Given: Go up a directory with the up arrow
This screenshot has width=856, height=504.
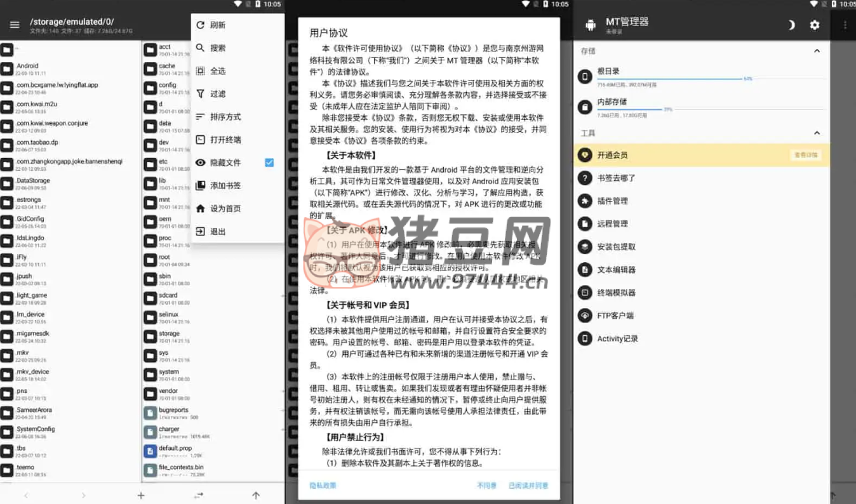Looking at the screenshot, I should [256, 495].
